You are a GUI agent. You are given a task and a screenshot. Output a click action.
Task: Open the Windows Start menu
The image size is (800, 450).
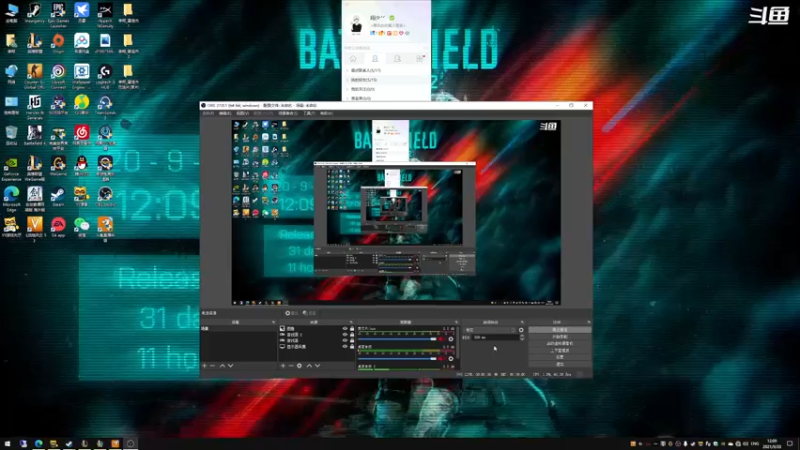tap(8, 443)
